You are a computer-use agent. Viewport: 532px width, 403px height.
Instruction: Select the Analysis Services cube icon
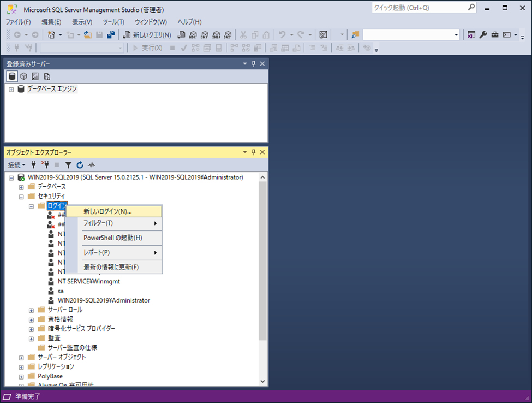tap(23, 76)
